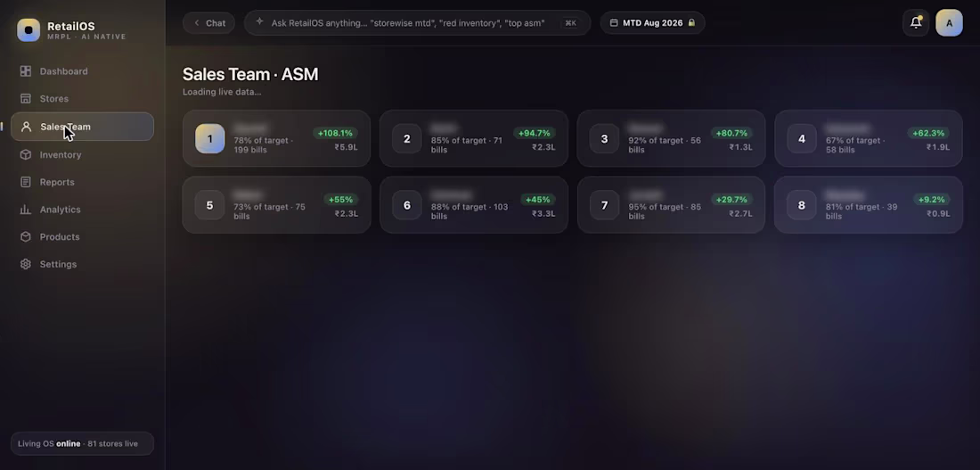Open the user avatar labeled A
980x470 pixels.
point(949,22)
